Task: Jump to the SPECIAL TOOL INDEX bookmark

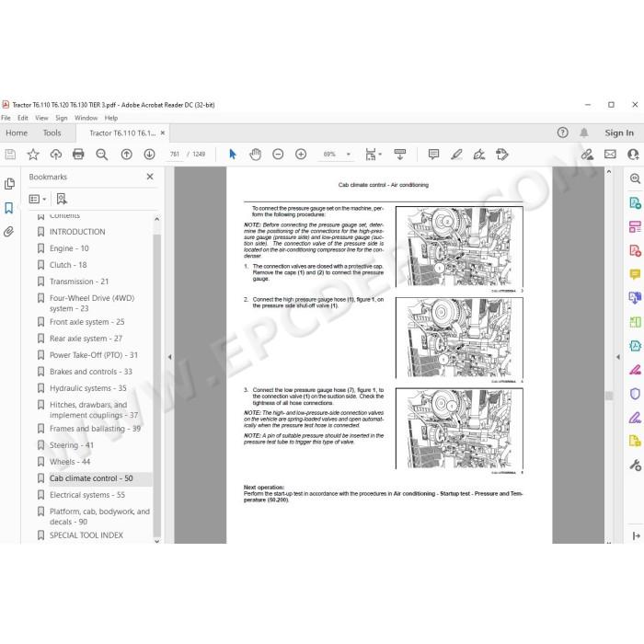Action: coord(86,535)
